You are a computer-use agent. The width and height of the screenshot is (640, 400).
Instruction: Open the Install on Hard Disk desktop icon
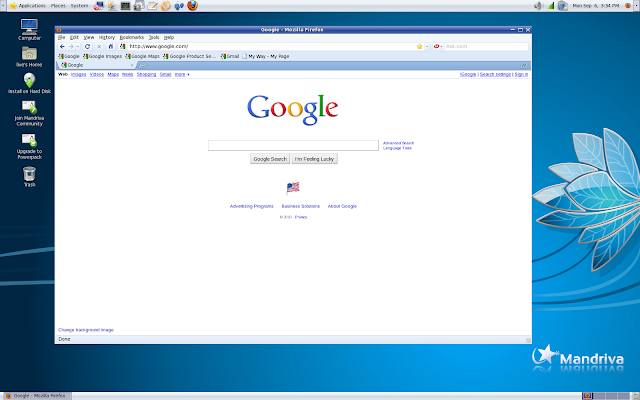click(29, 83)
